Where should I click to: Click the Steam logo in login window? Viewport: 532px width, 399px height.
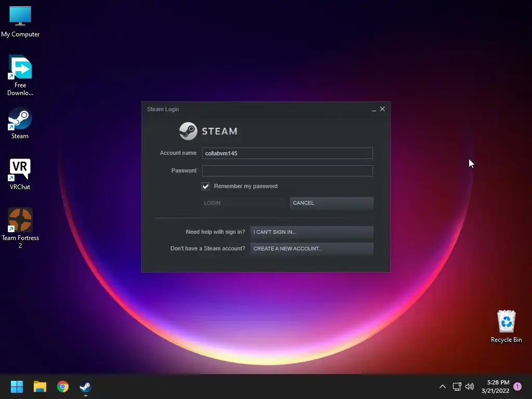click(208, 131)
